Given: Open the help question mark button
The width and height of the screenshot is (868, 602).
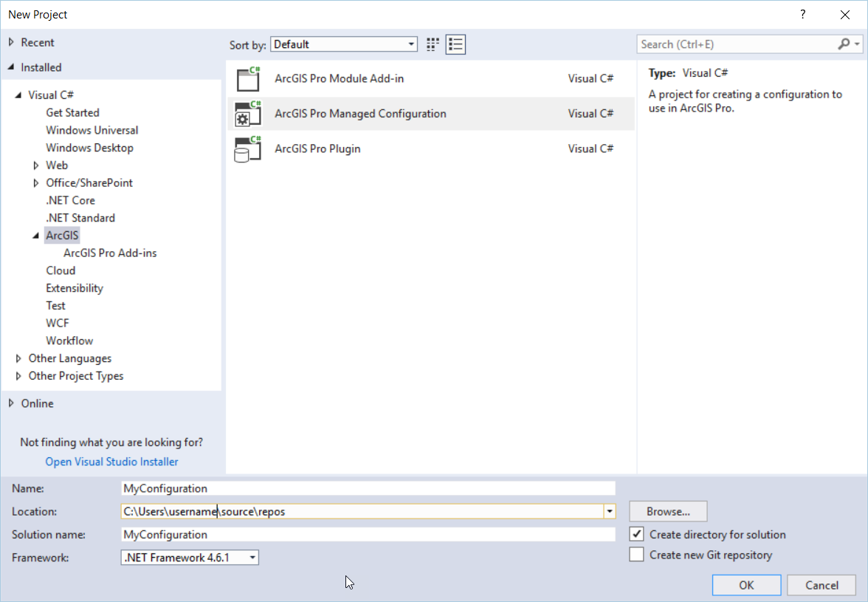Looking at the screenshot, I should (x=803, y=15).
